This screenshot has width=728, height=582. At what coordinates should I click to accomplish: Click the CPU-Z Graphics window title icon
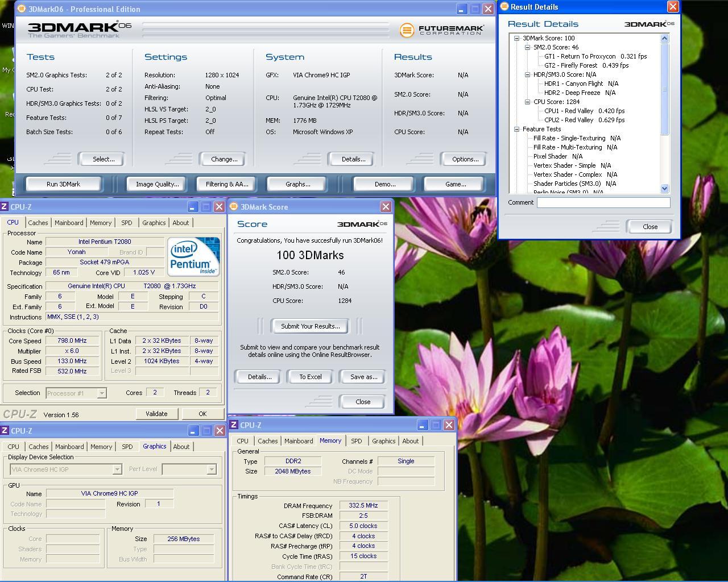(5, 431)
